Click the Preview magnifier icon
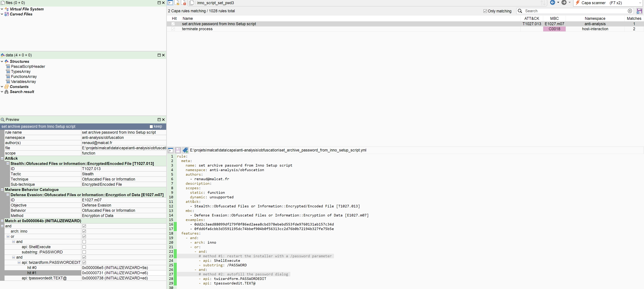The width and height of the screenshot is (644, 289). (3, 120)
